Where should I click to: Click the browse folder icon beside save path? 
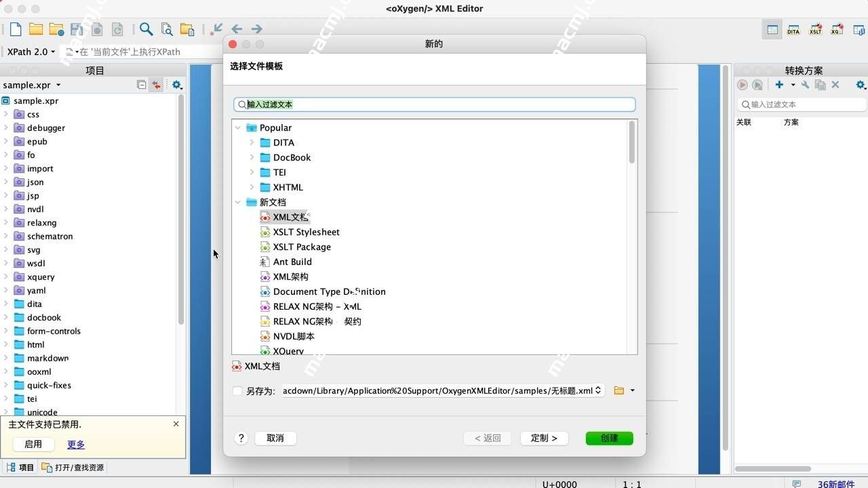(618, 390)
